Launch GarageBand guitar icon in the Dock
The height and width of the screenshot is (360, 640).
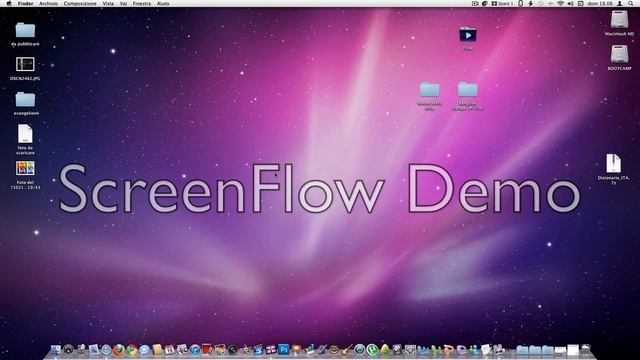[347, 349]
